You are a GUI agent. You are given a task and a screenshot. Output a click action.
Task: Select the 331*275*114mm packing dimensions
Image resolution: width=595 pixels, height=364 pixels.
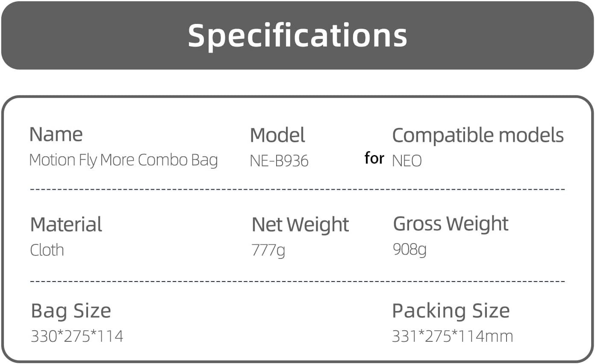[452, 337]
